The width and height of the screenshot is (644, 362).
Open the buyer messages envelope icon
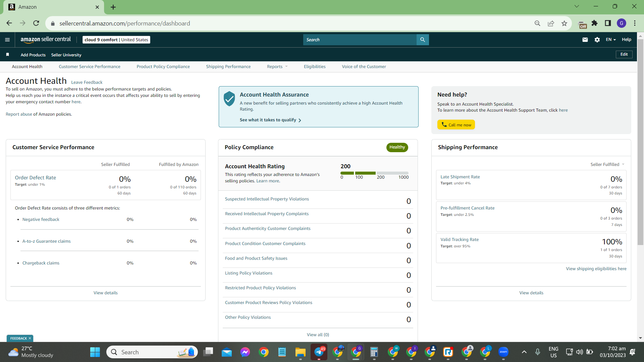pyautogui.click(x=585, y=40)
